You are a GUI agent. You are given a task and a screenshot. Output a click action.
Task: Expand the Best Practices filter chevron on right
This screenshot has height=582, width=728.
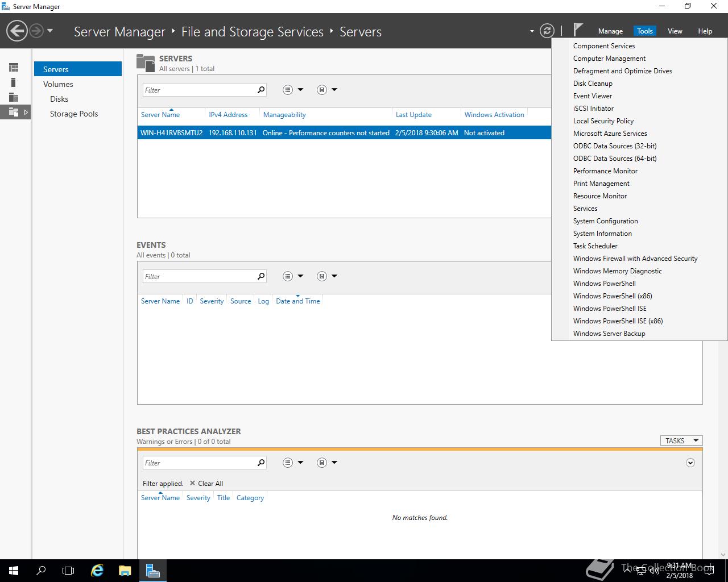[x=690, y=463]
